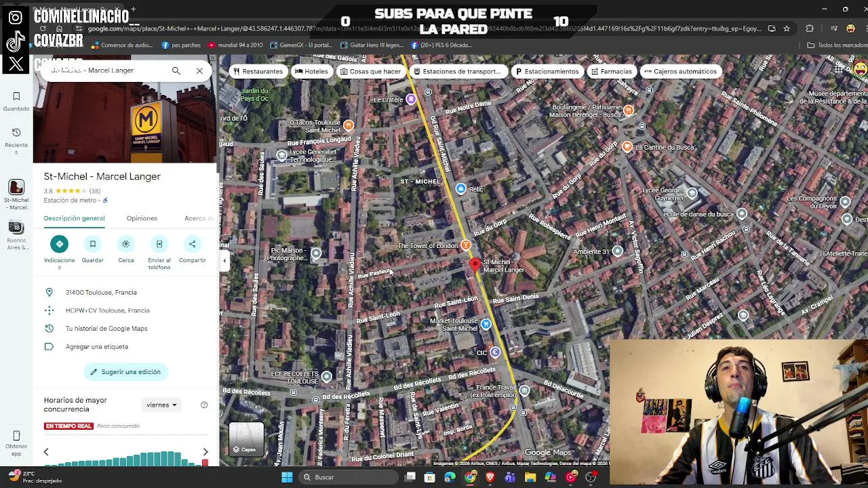Image resolution: width=868 pixels, height=488 pixels.
Task: Open Recientes history in sidebar
Action: tap(16, 140)
